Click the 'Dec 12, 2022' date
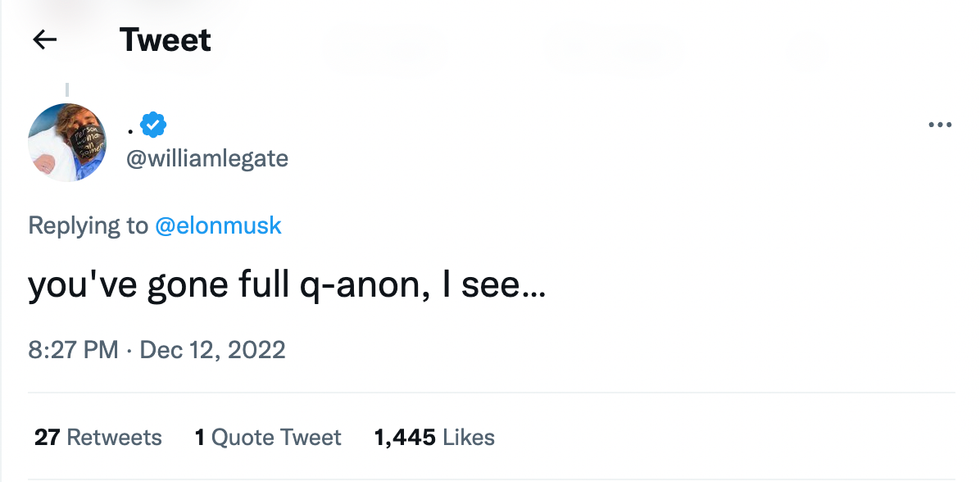This screenshot has height=482, width=980. [x=212, y=350]
